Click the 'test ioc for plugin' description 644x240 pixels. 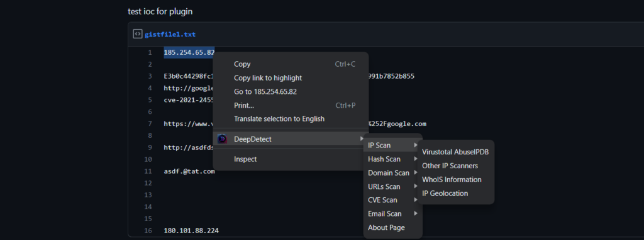coord(160,12)
